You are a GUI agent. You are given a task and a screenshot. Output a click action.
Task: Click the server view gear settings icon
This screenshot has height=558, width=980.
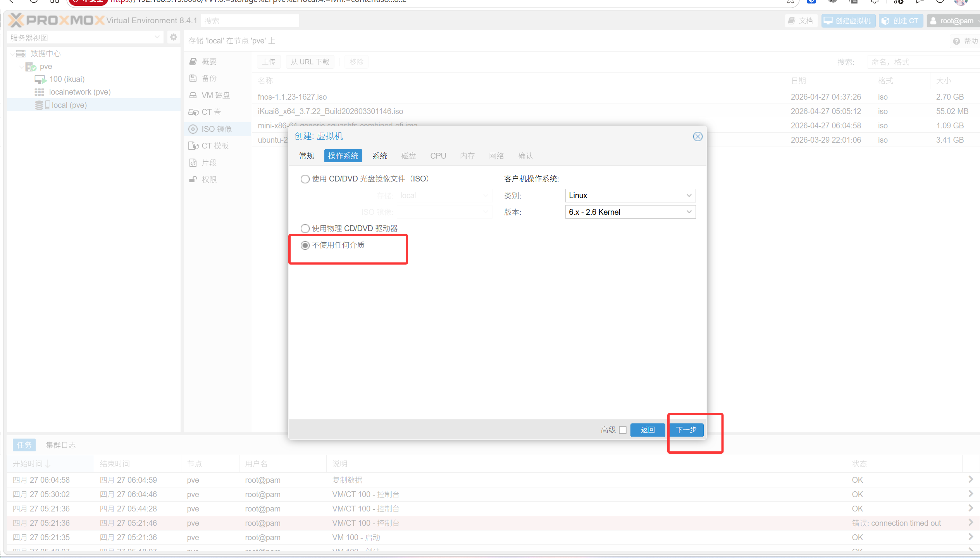(173, 37)
